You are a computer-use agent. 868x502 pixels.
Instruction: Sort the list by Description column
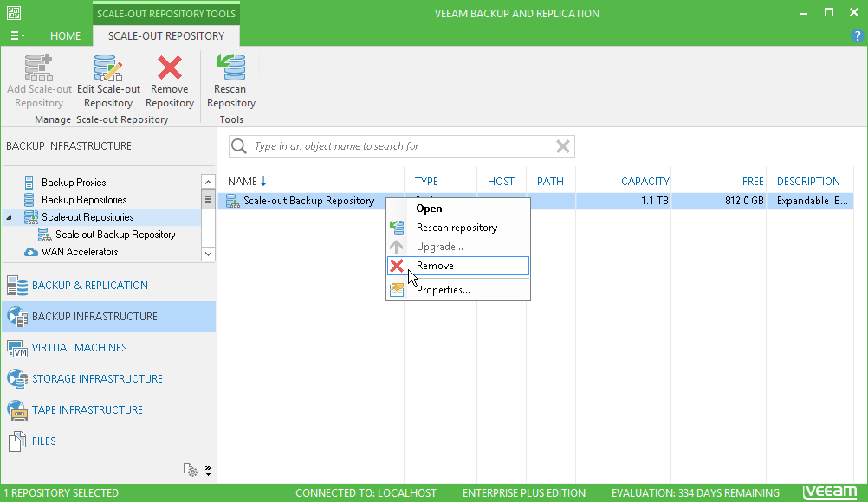[x=808, y=182]
